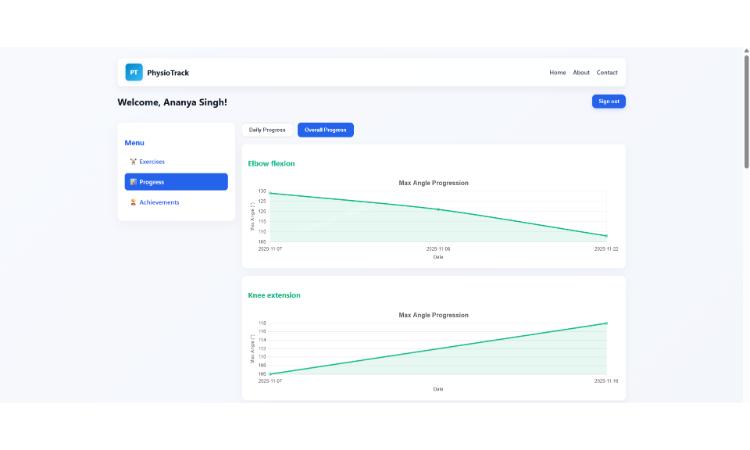Click the PT PhysioTrack logo icon

[134, 72]
